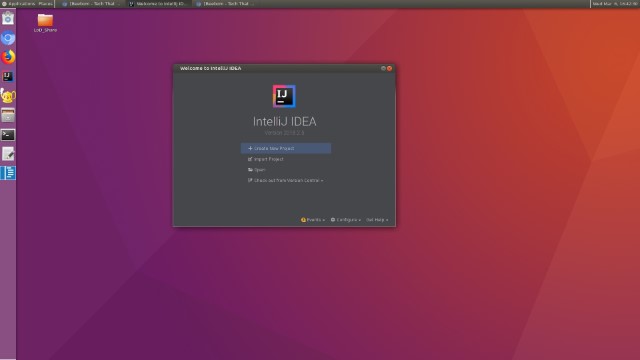Click the clock in the top panel
The image size is (640, 360).
pyautogui.click(x=616, y=4)
